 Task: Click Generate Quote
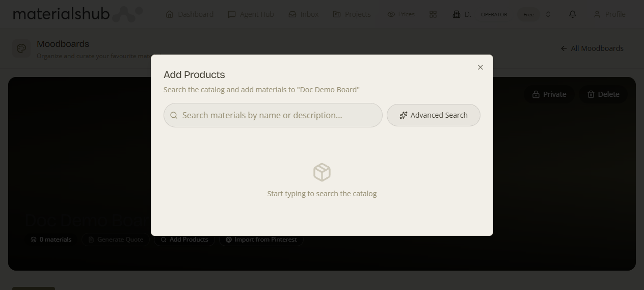click(x=115, y=240)
